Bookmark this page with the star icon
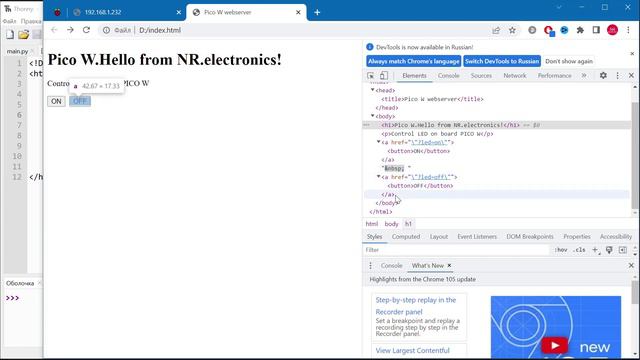640x360 pixels. coord(512,30)
